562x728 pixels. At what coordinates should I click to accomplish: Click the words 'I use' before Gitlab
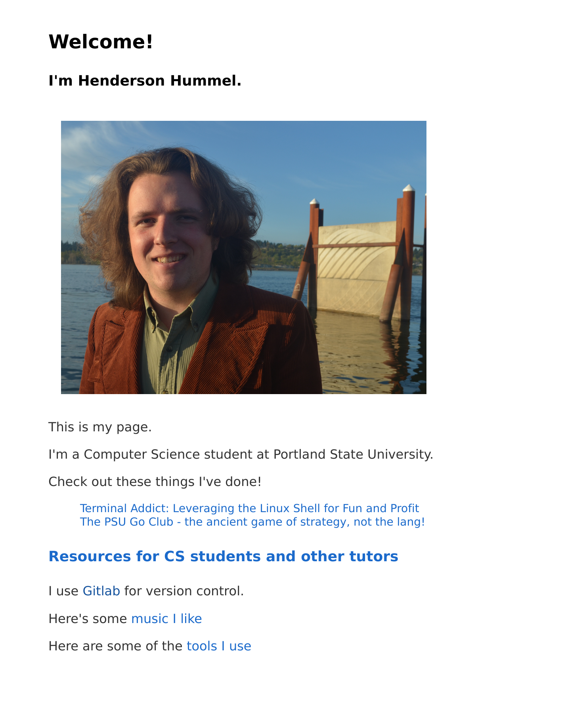click(63, 591)
